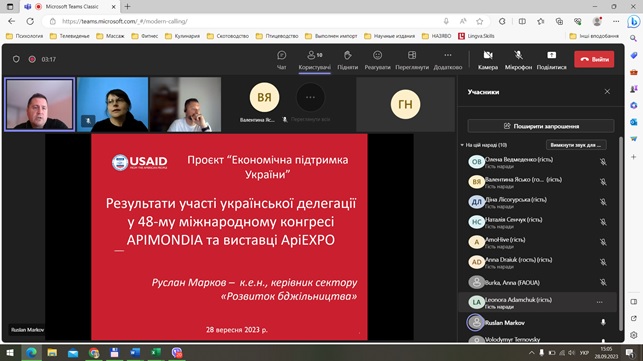Click the AD avatar of Anna Draiuk
Screen dimensions: 643x361
point(476,262)
